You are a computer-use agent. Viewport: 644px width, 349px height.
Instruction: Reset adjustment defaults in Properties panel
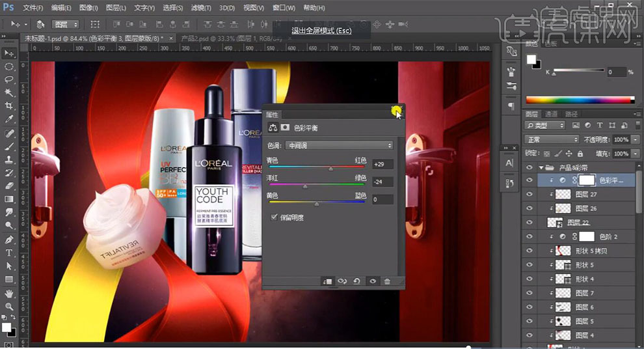click(356, 281)
